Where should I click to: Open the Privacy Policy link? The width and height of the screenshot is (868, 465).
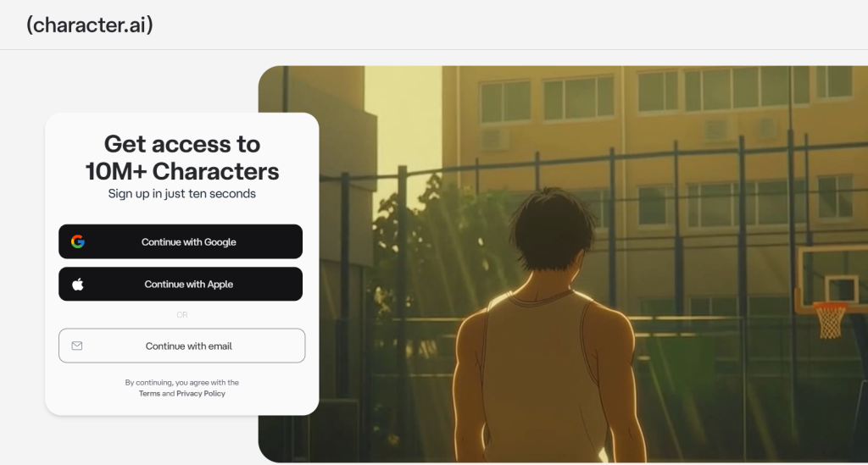pos(201,394)
